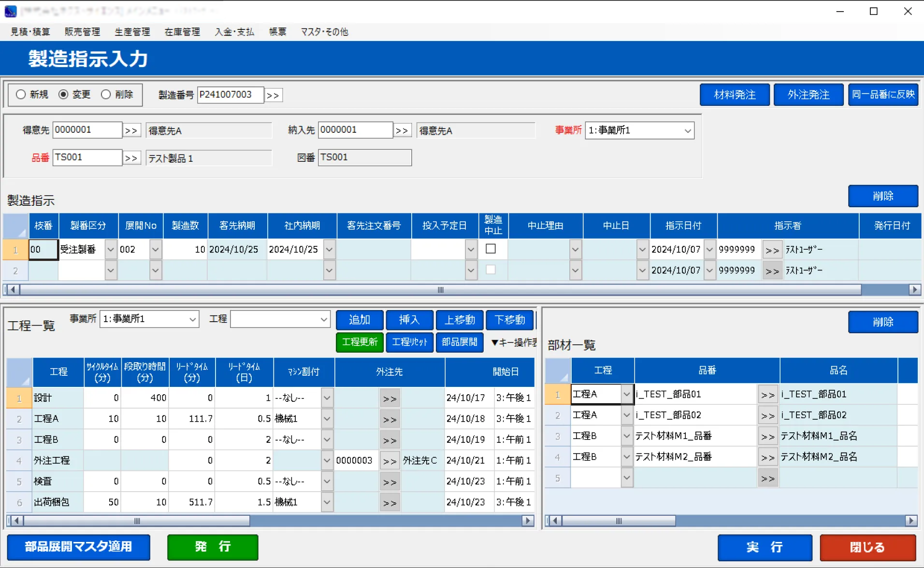
Task: Open 外注先 lookup for 設計 process row
Action: [390, 398]
